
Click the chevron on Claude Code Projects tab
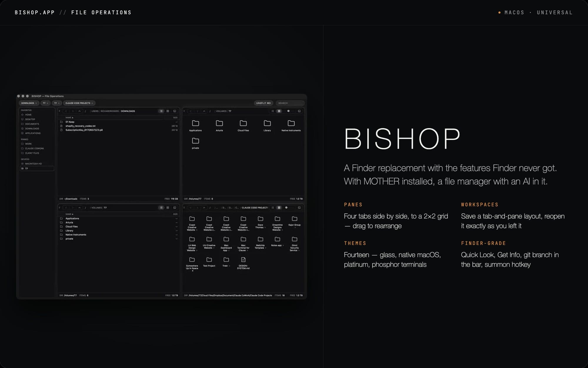point(92,103)
